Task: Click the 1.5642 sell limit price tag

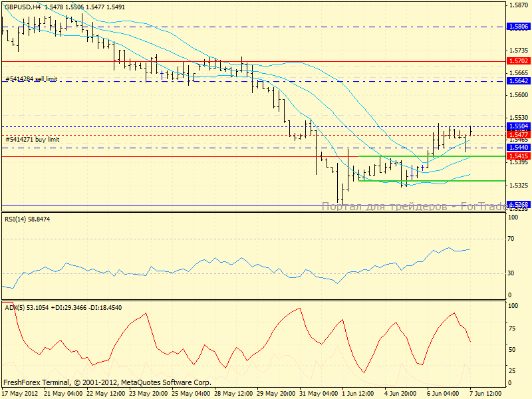Action: pos(518,80)
